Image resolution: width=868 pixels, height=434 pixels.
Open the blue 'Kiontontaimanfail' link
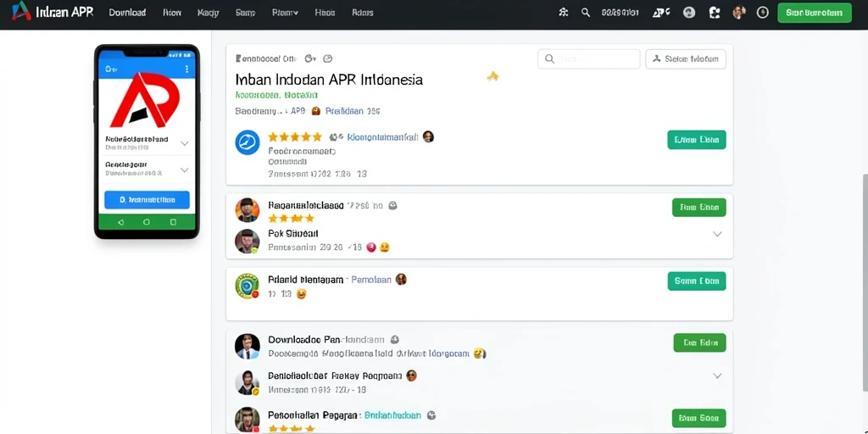tap(382, 136)
